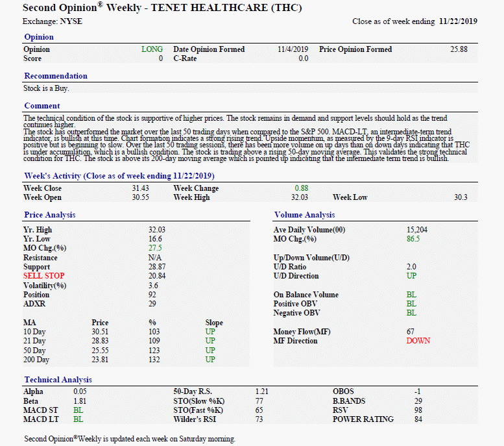Select the LONG opinion value

click(x=152, y=49)
